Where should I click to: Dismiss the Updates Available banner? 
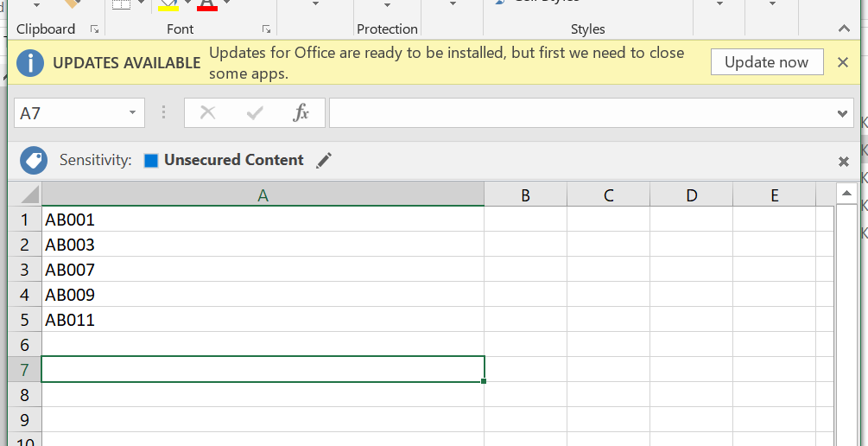coord(843,62)
